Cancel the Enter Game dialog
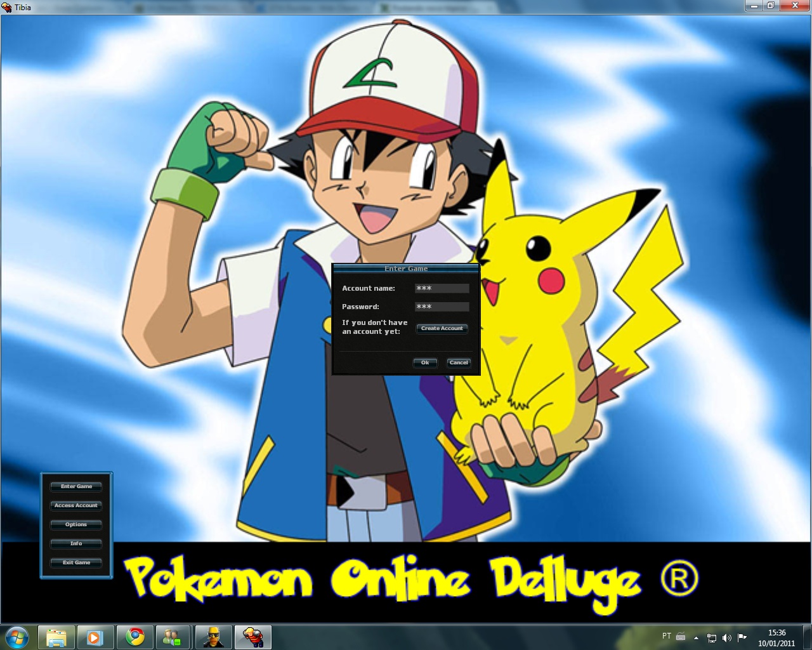This screenshot has height=650, width=812. [459, 362]
